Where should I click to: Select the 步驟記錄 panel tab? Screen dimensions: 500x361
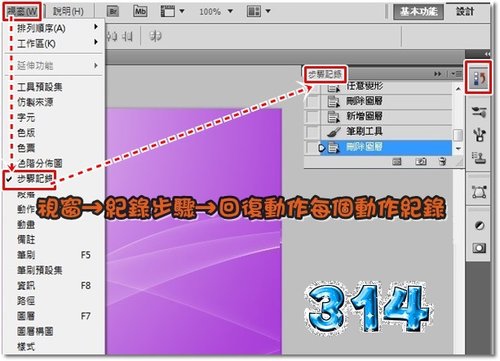click(325, 74)
